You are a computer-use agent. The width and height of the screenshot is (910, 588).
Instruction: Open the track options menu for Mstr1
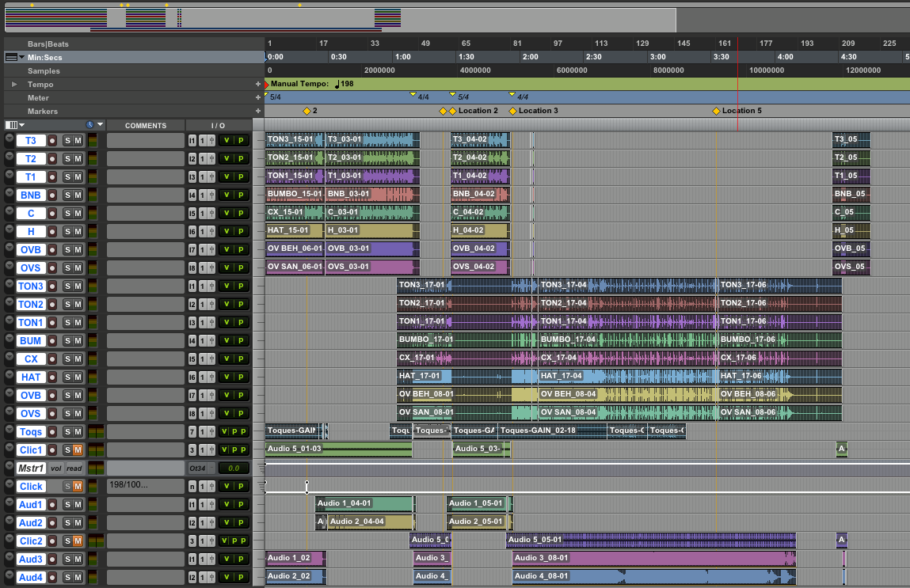pyautogui.click(x=10, y=465)
